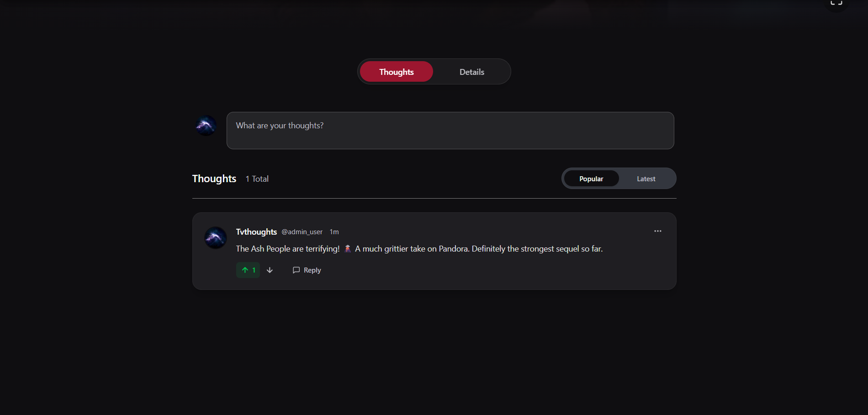Click your own avatar next to the composer

[206, 125]
